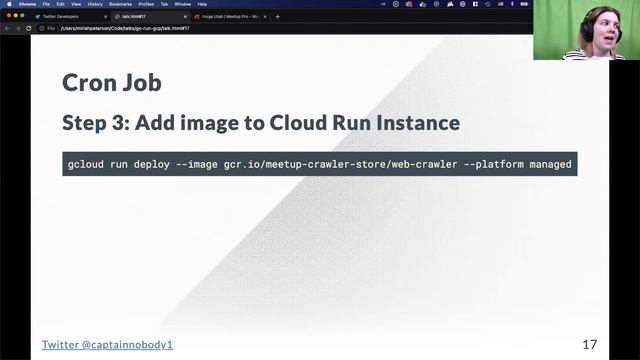Click the sailboat-shaped menu bar icon
The image size is (640, 360).
450,4
